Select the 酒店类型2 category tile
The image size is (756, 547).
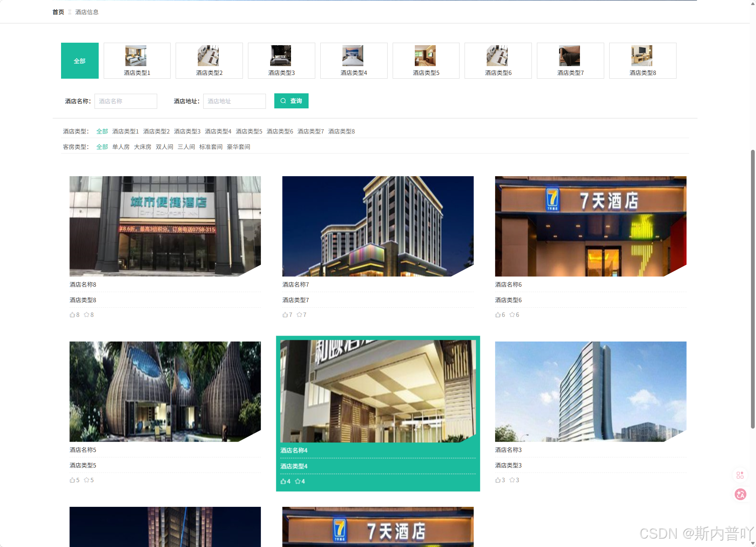(209, 61)
